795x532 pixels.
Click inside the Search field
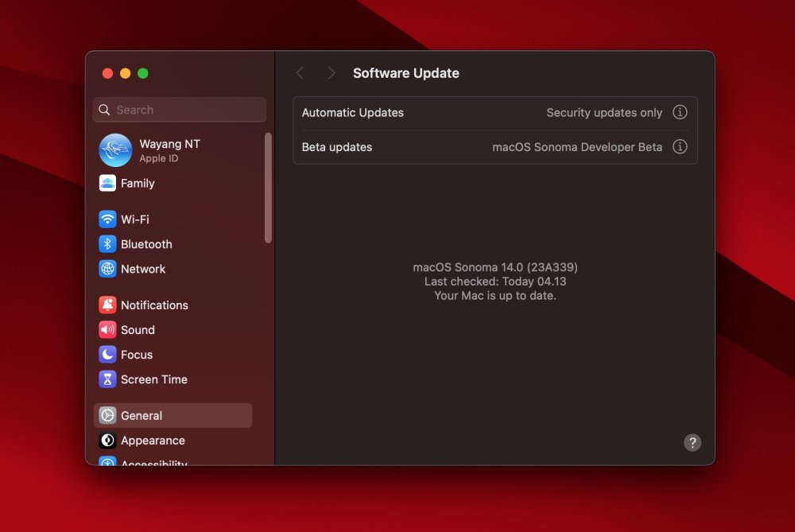tap(180, 110)
